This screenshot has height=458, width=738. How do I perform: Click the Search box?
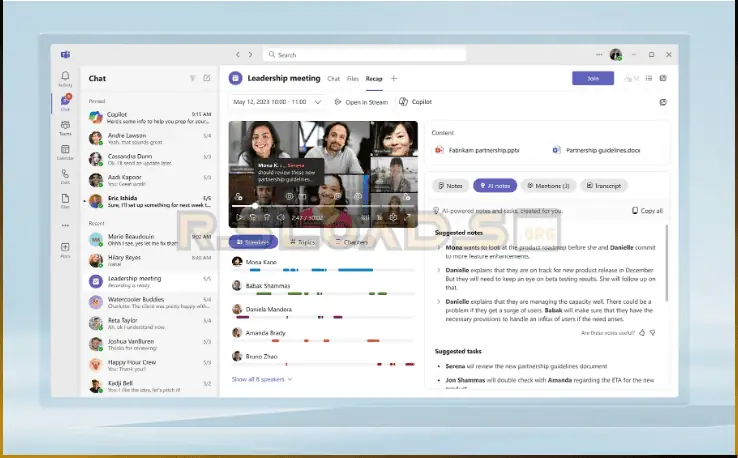pyautogui.click(x=364, y=55)
